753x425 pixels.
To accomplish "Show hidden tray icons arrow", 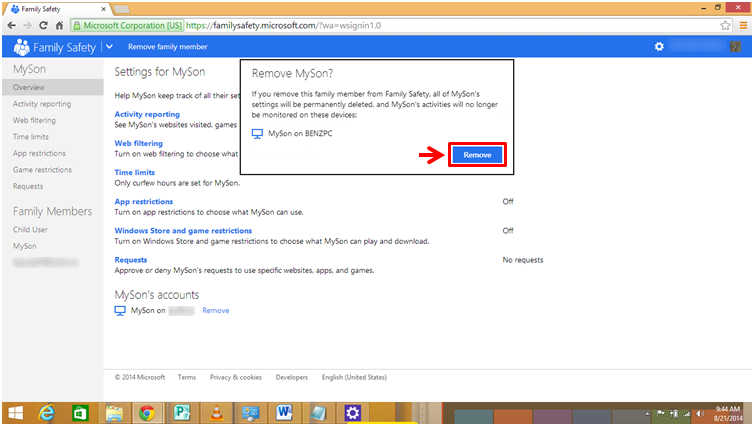I will point(647,413).
